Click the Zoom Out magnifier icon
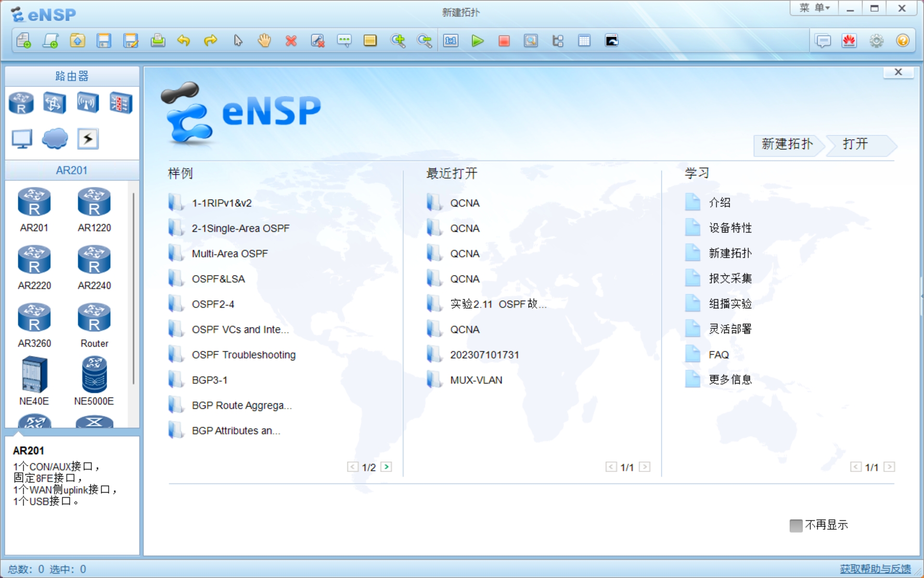This screenshot has width=924, height=578. [424, 41]
